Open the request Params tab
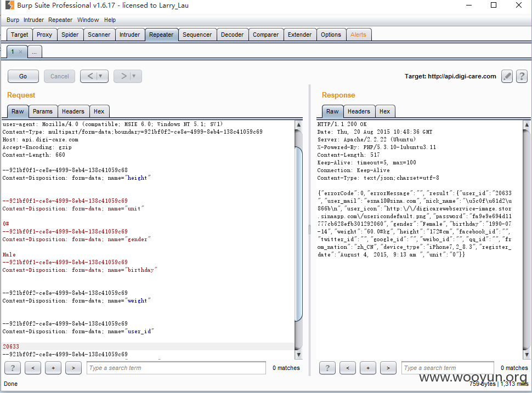The image size is (532, 393). click(43, 111)
